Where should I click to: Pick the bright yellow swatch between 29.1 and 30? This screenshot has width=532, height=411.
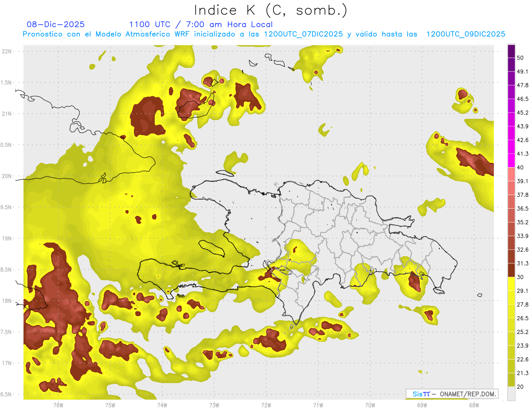511,284
